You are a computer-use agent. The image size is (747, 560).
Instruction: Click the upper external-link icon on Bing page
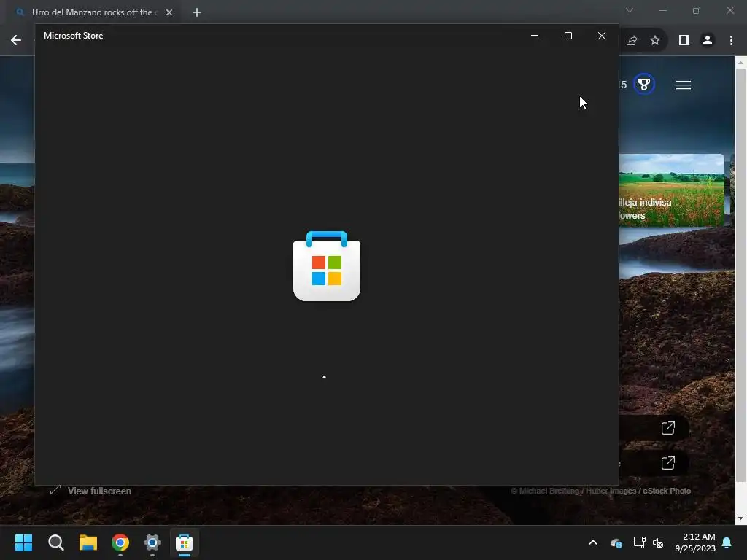tap(668, 427)
